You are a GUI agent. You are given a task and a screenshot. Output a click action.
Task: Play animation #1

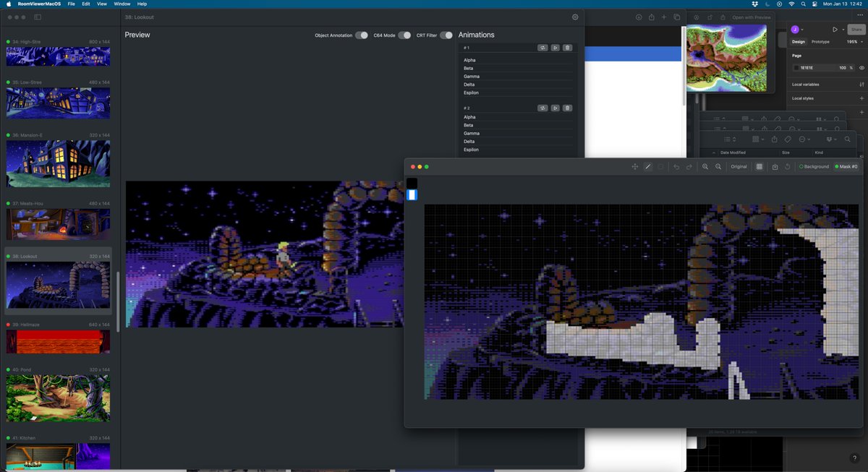555,48
